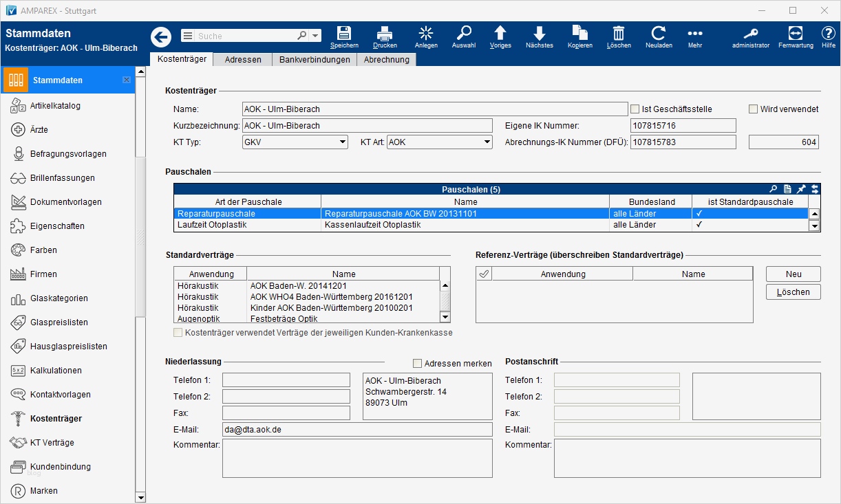Expand the KT Art dropdown
Viewport: 841px width, 504px height.
point(487,142)
